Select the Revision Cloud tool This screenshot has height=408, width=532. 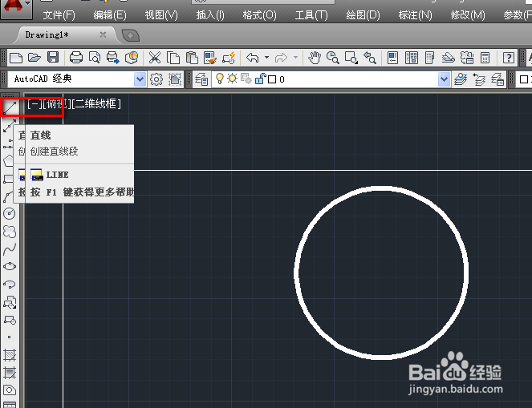coord(10,231)
